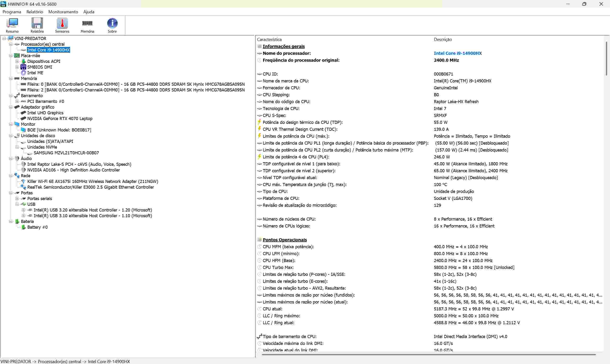Viewport: 610px width, 364px height.
Task: Select NVIDIA AD106 High Definition Audio Controller
Action: click(74, 170)
